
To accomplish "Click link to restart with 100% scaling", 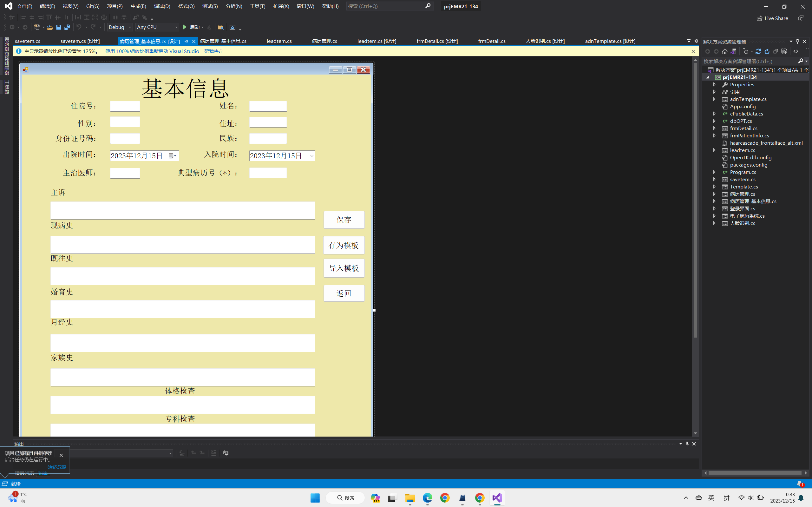I will tap(152, 51).
